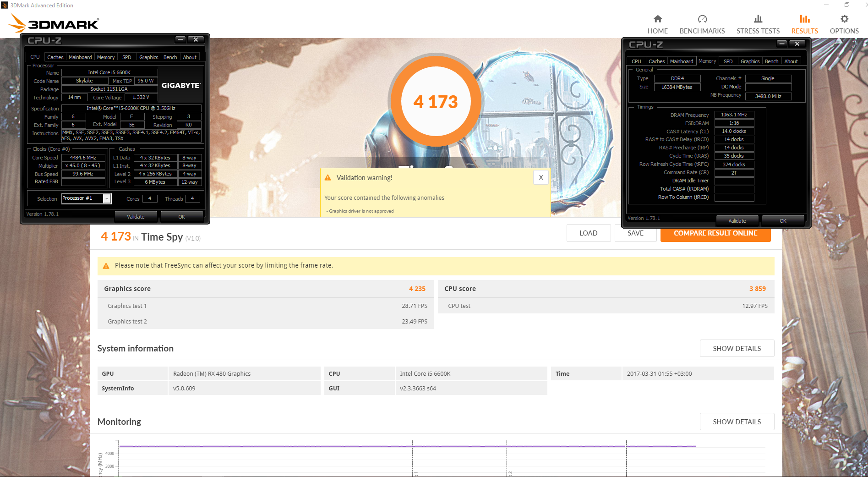Viewport: 868px width, 477px height.
Task: Click Graphics test 1 row
Action: point(266,306)
